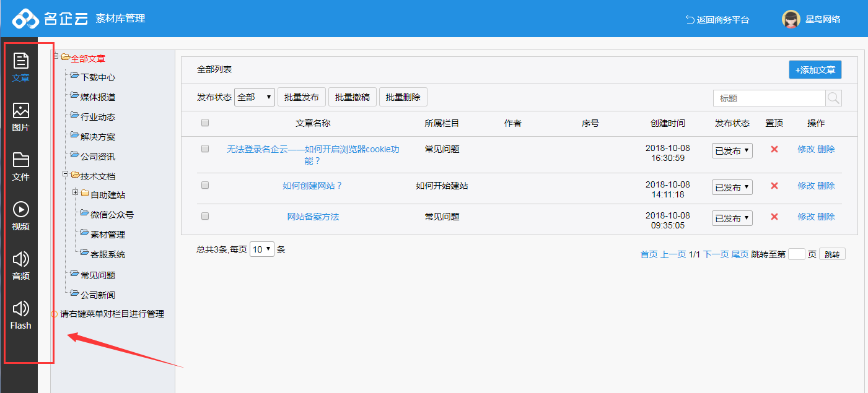868x393 pixels.
Task: Click the 星鸟网络 user avatar
Action: pyautogui.click(x=791, y=19)
